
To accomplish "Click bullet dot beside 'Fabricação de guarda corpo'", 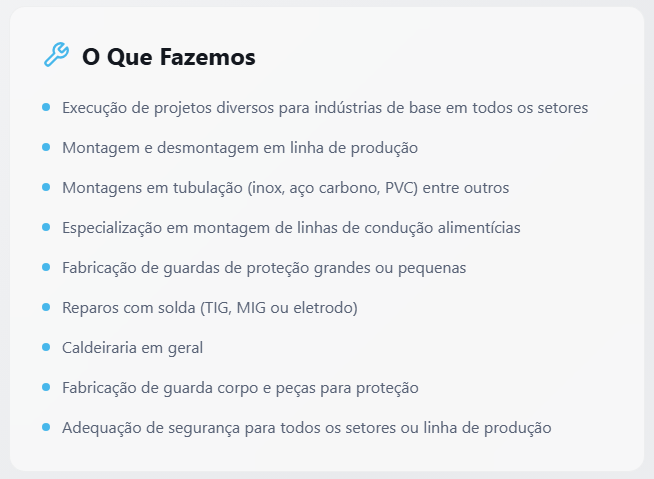I will pyautogui.click(x=46, y=387).
